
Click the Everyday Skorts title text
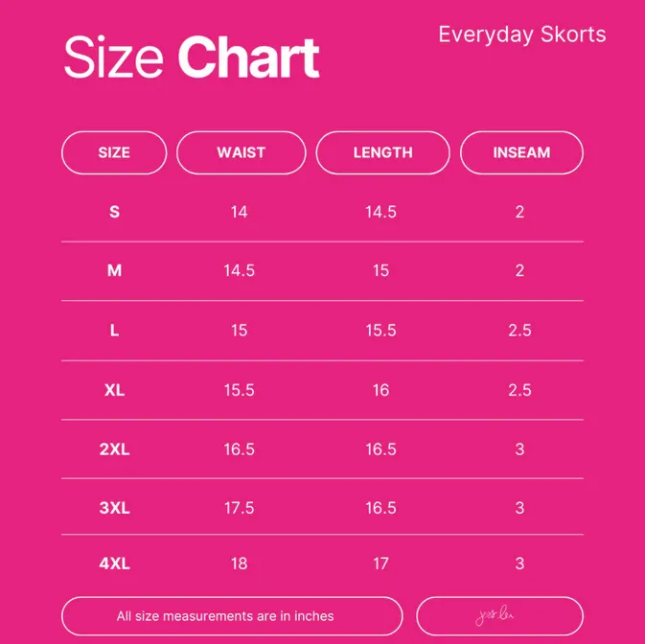pyautogui.click(x=522, y=34)
